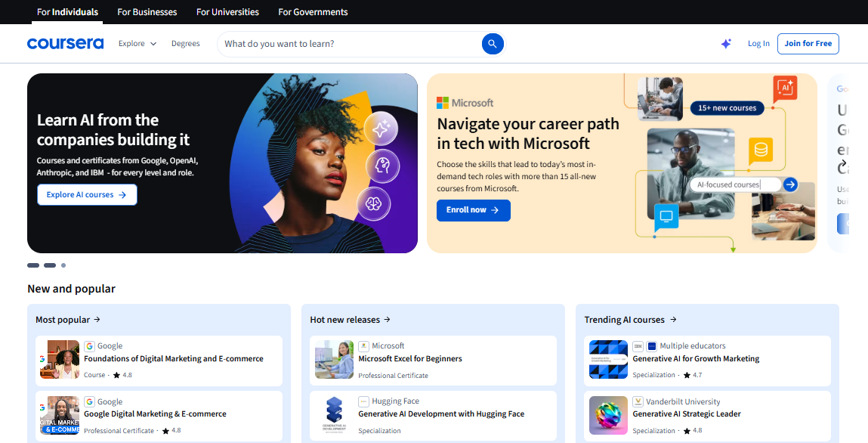Open Generative AI for Growth Marketing title

(x=696, y=359)
